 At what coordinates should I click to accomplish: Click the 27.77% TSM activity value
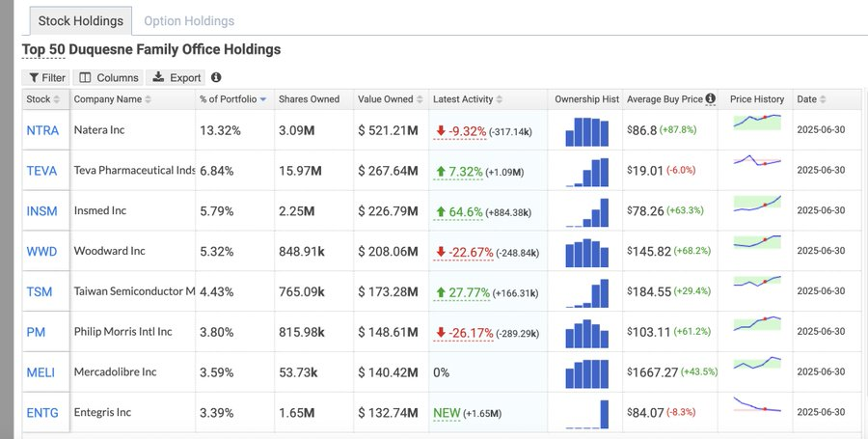coord(462,293)
